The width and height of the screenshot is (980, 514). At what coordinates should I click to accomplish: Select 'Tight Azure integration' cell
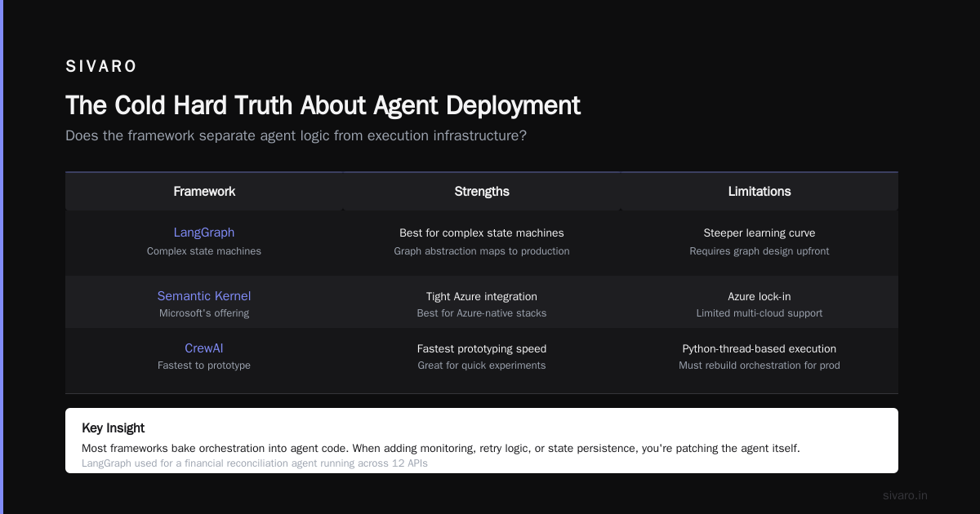click(x=482, y=296)
